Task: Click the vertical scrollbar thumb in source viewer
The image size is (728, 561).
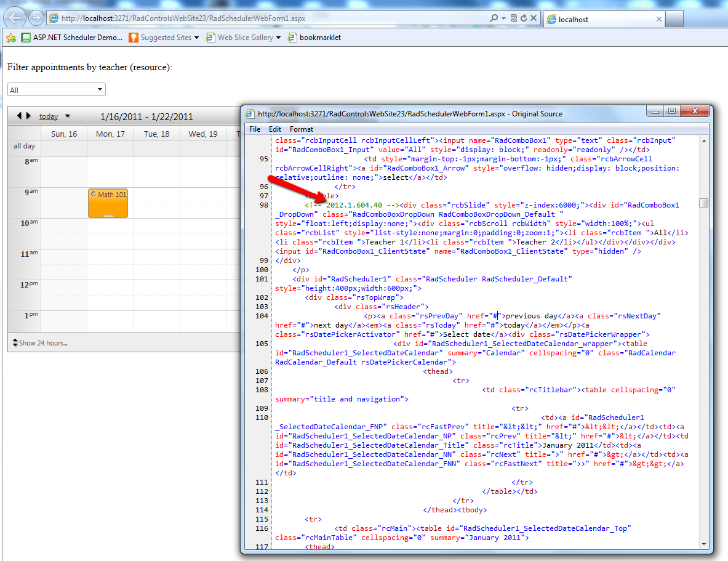Action: pyautogui.click(x=704, y=203)
